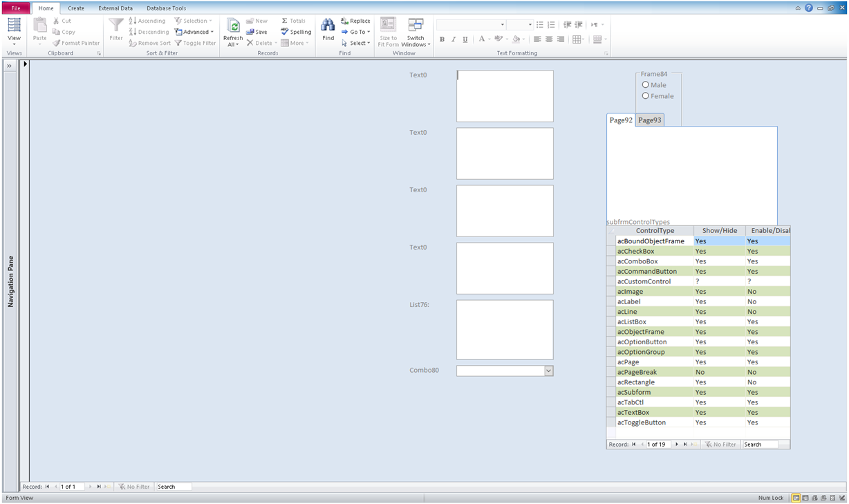Switch to the Page93 tab
The width and height of the screenshot is (849, 504).
[x=650, y=120]
